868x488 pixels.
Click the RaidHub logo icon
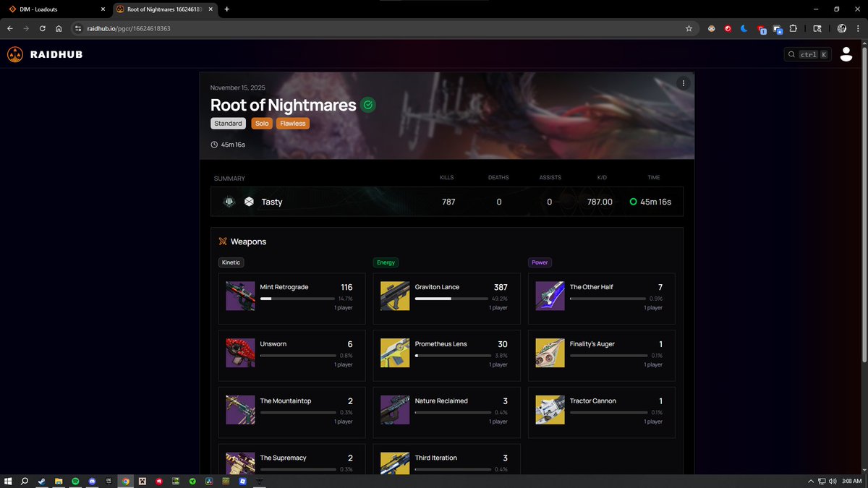tap(15, 54)
